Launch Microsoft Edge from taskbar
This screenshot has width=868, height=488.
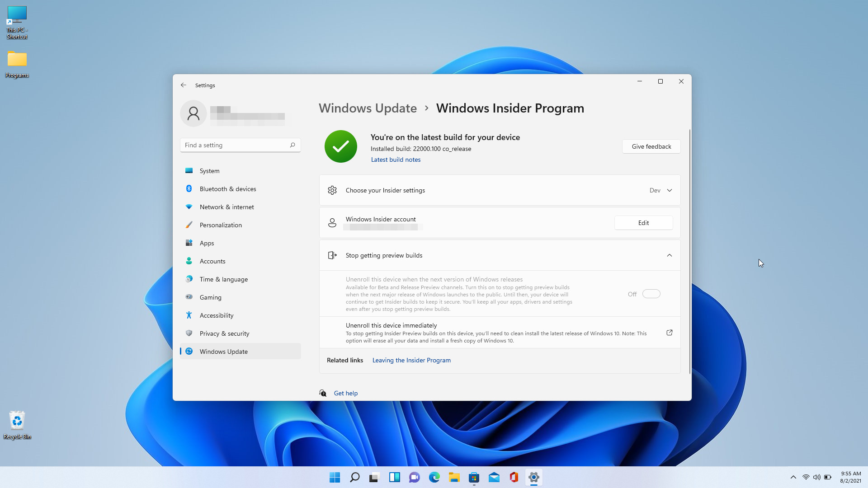tap(434, 477)
